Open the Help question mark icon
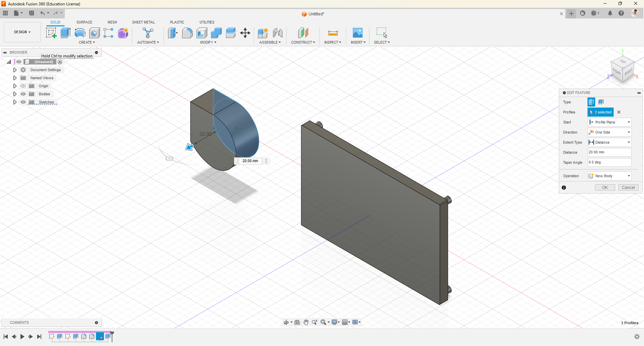The width and height of the screenshot is (644, 346). pos(621,13)
